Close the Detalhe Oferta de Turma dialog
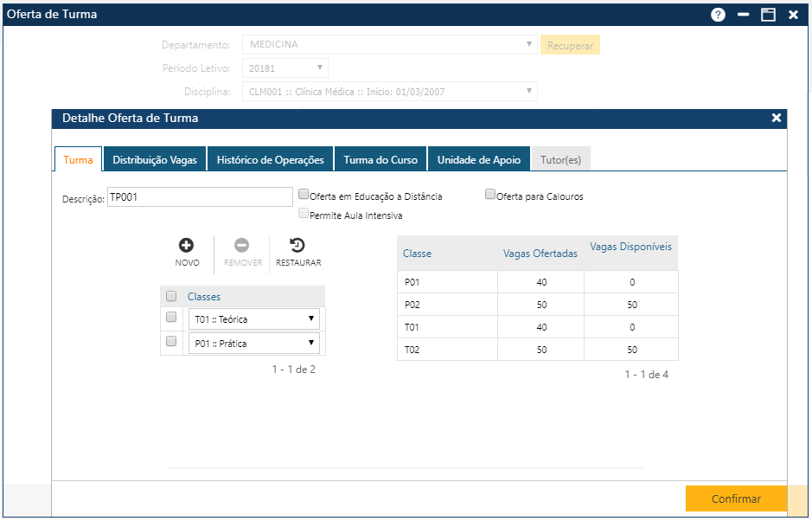 tap(776, 118)
